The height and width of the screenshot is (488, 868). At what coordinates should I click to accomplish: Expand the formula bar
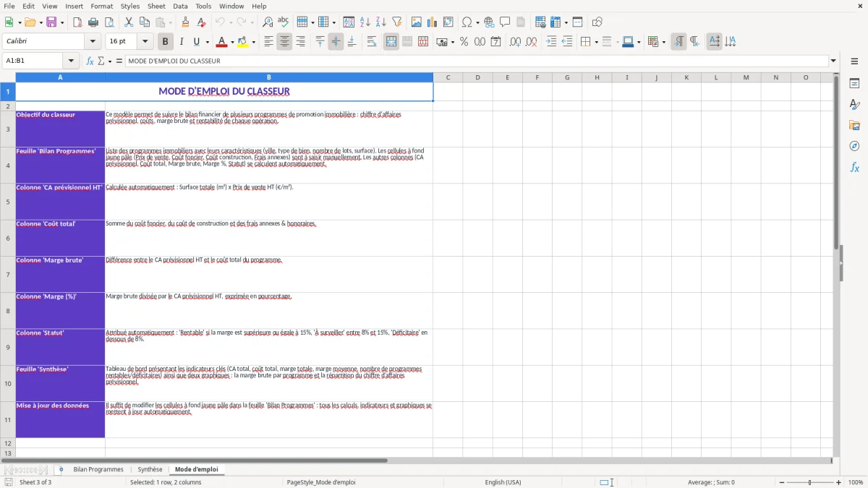coord(833,61)
